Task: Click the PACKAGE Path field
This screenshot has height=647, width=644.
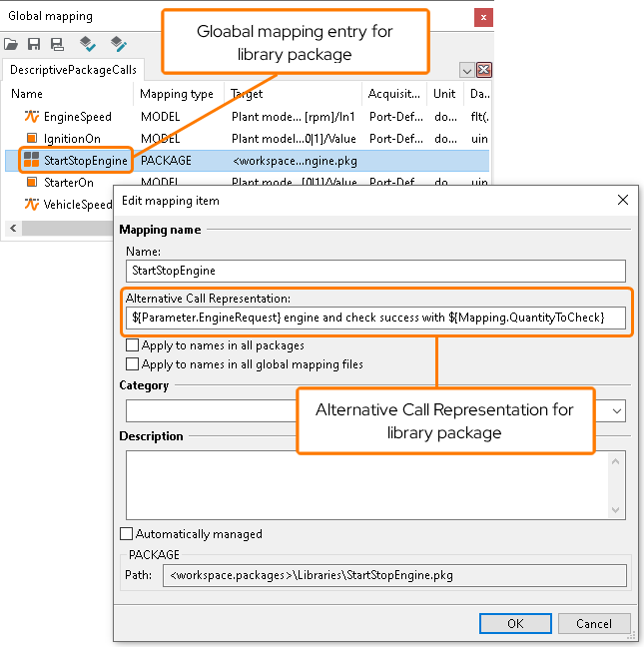Action: coord(394,575)
